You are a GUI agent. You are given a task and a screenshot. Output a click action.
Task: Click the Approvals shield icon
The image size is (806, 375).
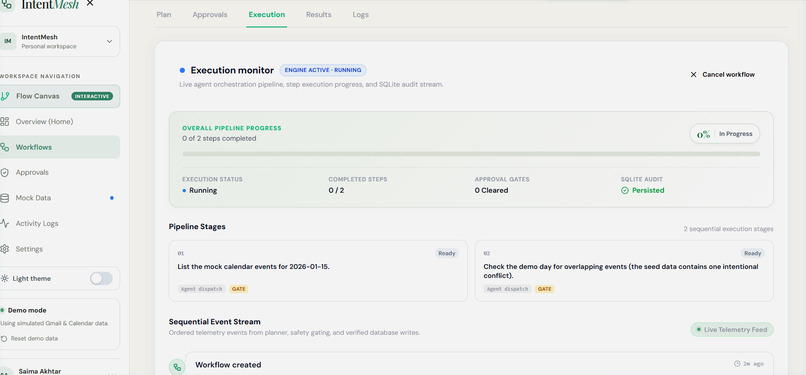pyautogui.click(x=5, y=172)
